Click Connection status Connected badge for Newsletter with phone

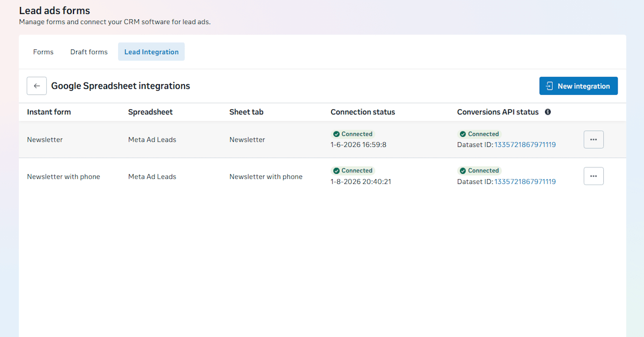353,171
